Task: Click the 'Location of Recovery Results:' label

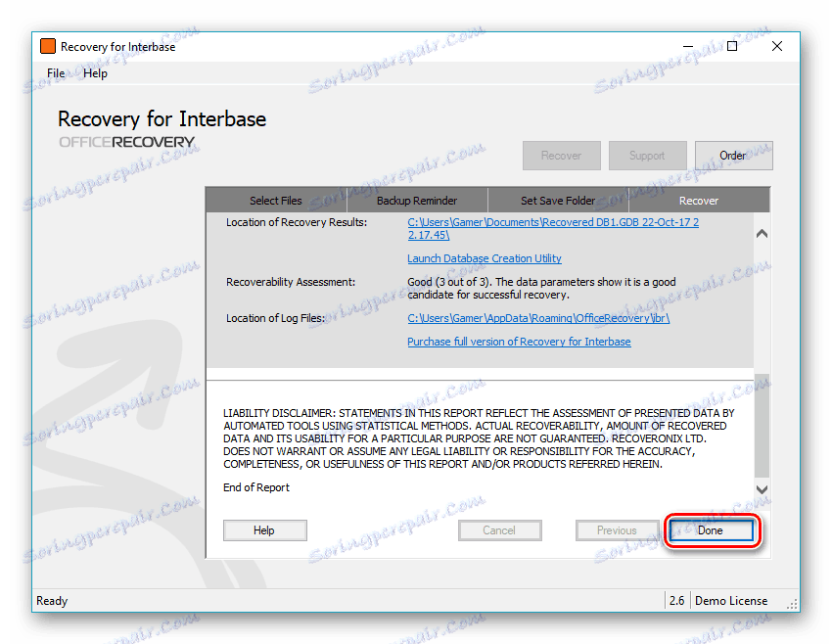Action: (297, 222)
